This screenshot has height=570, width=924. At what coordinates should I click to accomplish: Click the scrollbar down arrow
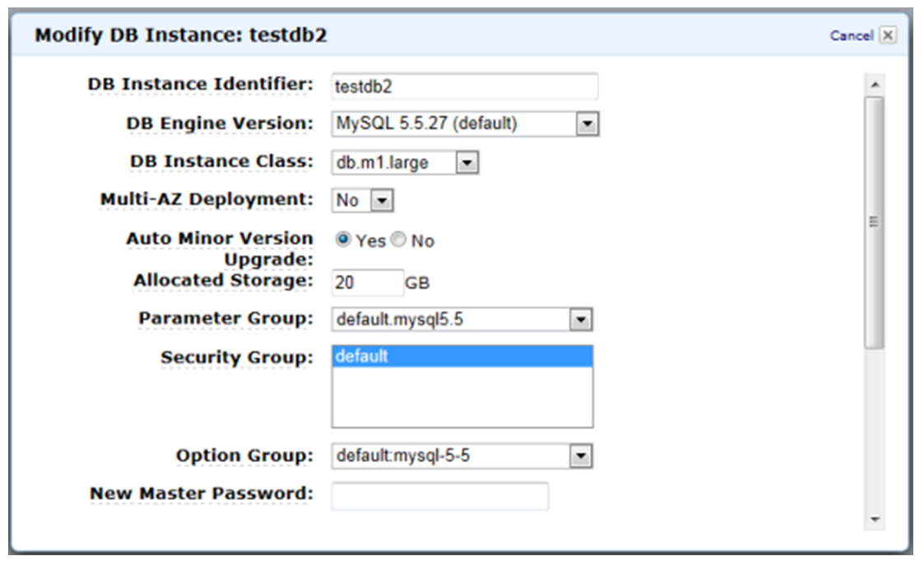[x=875, y=519]
